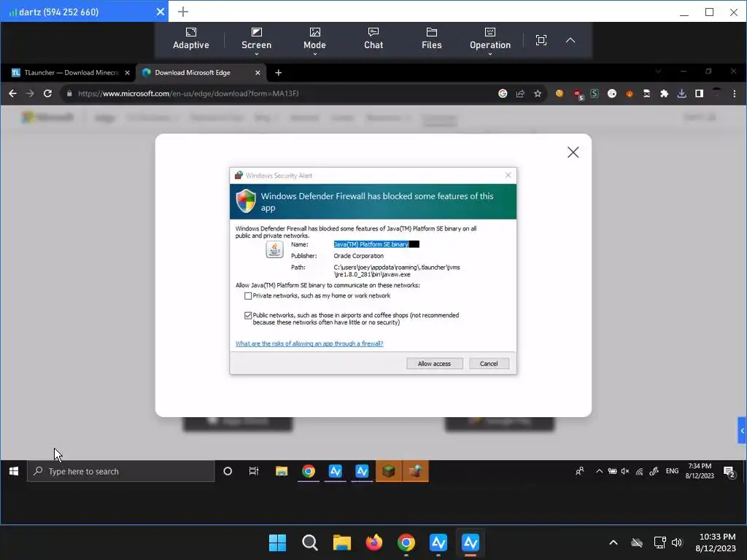Open the Mode dropdown in remote toolbar
This screenshot has height=560, width=747.
click(x=314, y=40)
